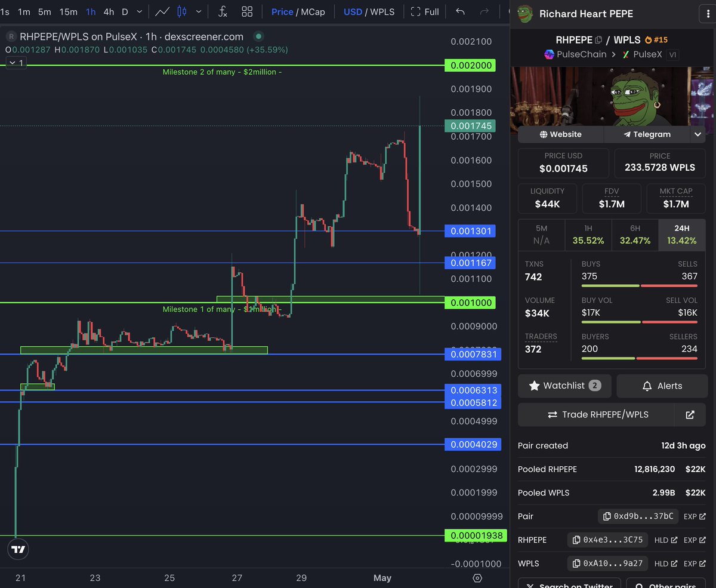716x588 pixels.
Task: Select the 6H stats tab
Action: click(635, 234)
